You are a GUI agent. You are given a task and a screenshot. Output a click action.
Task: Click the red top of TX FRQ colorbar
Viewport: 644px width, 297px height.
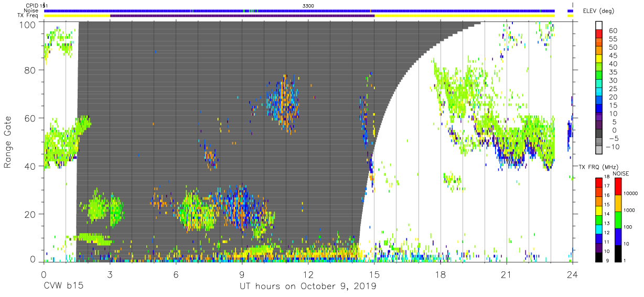599,182
